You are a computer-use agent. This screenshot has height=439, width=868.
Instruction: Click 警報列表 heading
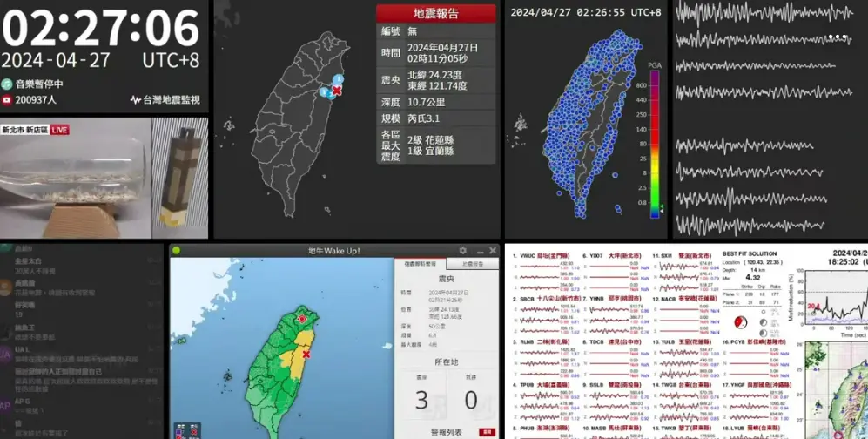(446, 432)
